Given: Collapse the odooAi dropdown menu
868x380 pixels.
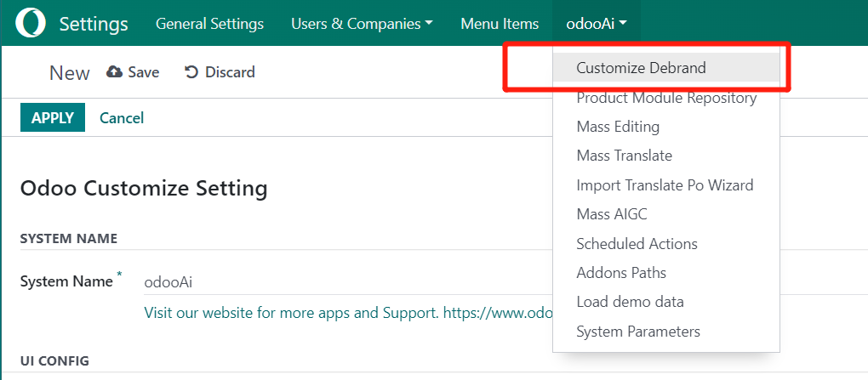Looking at the screenshot, I should tap(596, 23).
